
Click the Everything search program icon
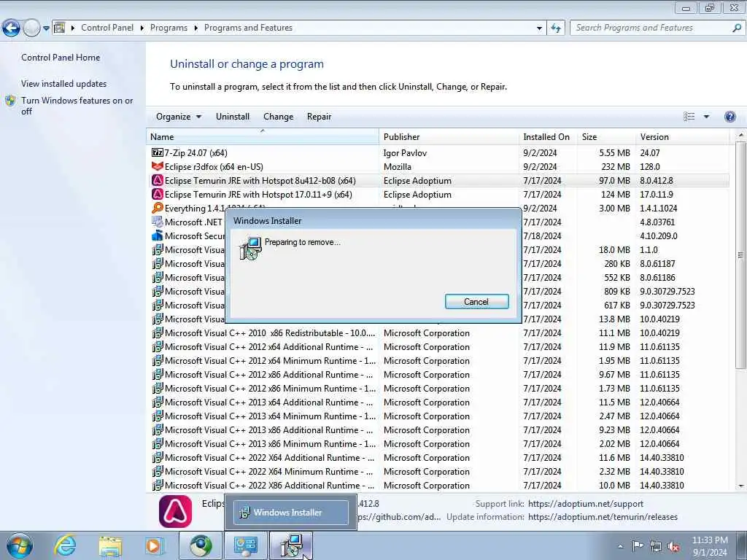point(158,208)
